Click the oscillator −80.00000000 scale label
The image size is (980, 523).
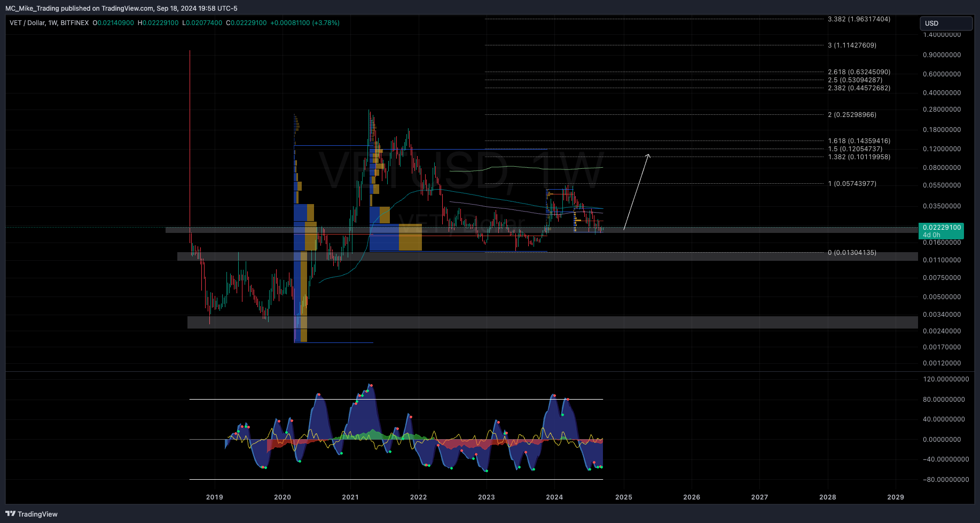tap(946, 480)
